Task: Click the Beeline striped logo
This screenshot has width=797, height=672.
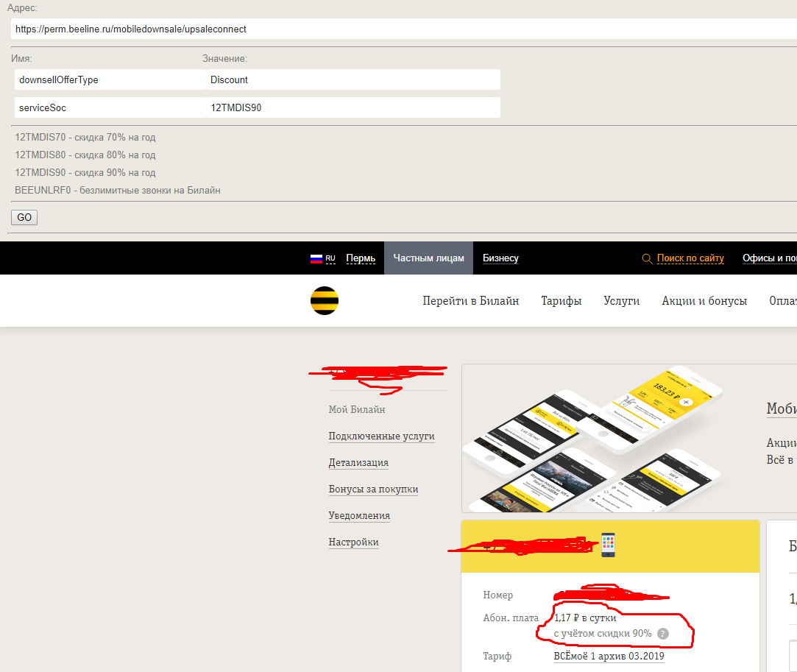Action: coord(325,300)
